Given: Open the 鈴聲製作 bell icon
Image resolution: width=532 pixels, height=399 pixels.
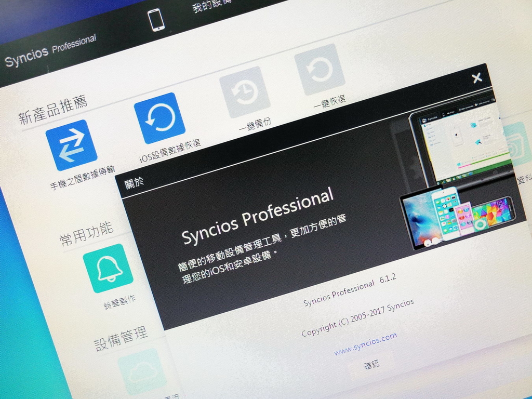Looking at the screenshot, I should 108,268.
